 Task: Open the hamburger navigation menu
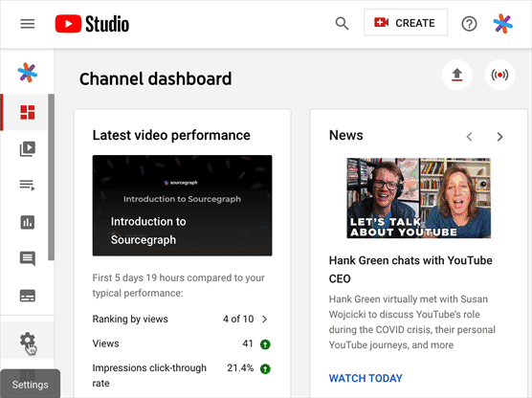27,24
